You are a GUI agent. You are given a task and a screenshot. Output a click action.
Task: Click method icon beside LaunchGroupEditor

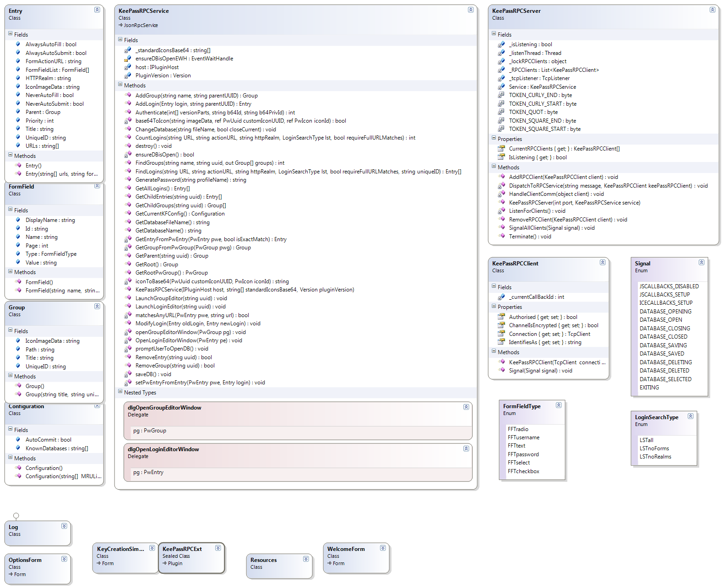click(128, 298)
